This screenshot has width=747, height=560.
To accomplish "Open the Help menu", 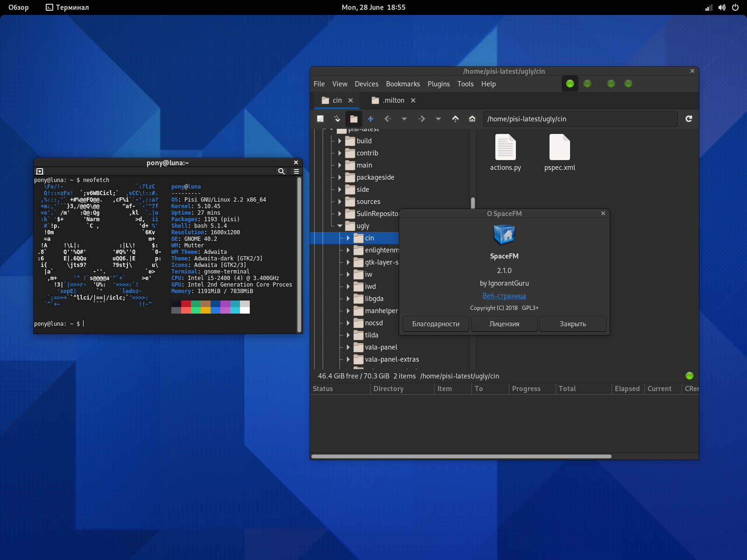I will [489, 84].
